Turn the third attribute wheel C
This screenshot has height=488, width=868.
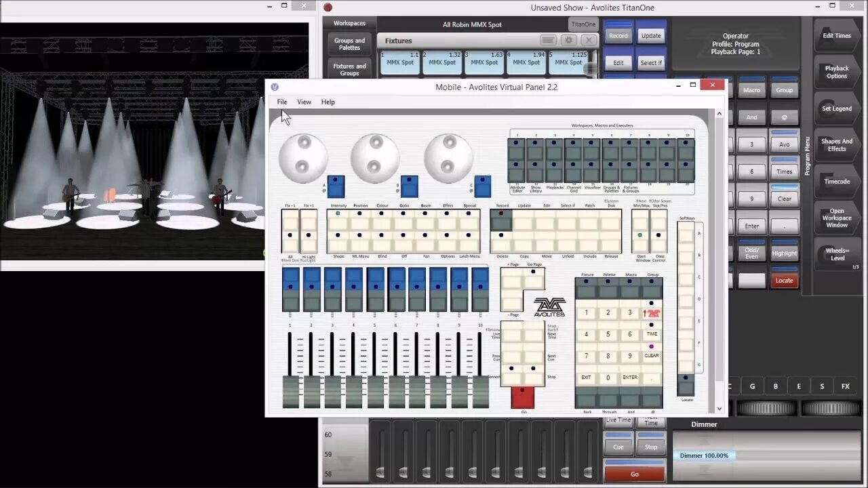(x=448, y=157)
